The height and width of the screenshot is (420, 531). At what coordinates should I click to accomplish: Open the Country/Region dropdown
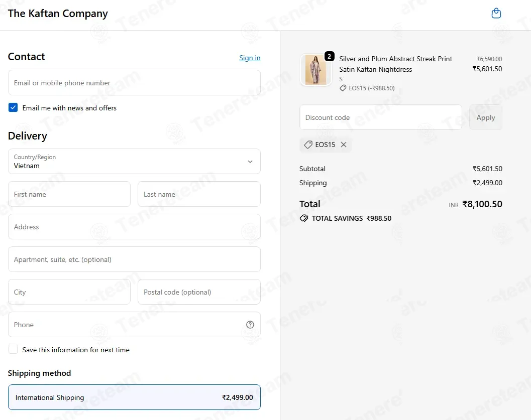[x=134, y=161]
